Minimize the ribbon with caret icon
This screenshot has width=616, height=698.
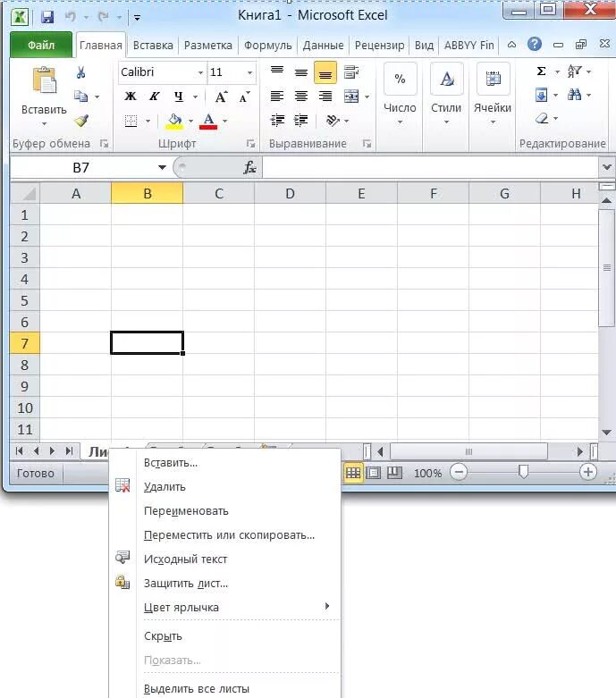tap(511, 45)
